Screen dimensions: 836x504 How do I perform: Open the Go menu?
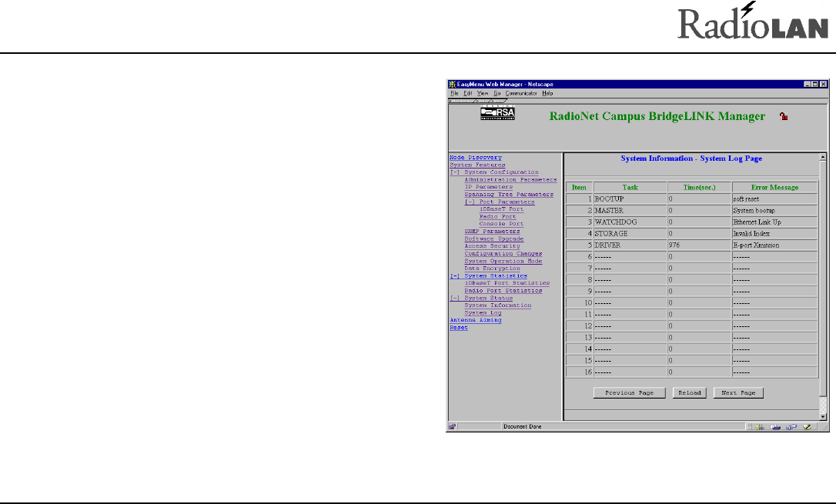497,93
